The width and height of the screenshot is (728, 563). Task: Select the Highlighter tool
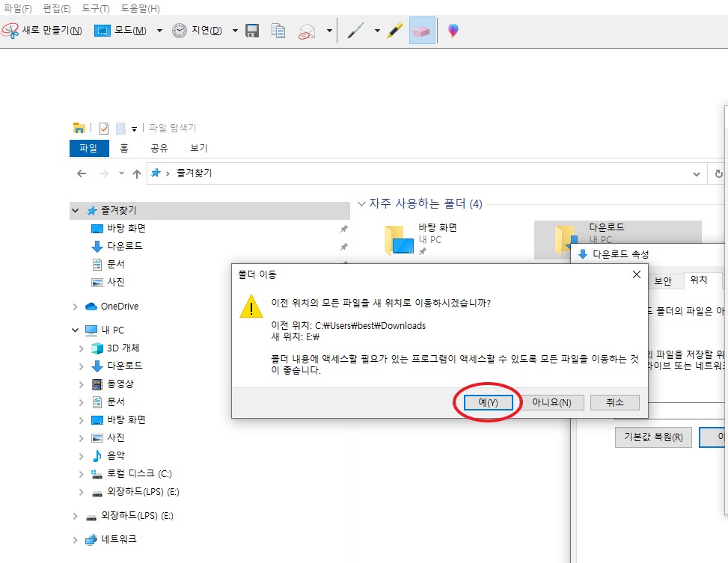[394, 31]
